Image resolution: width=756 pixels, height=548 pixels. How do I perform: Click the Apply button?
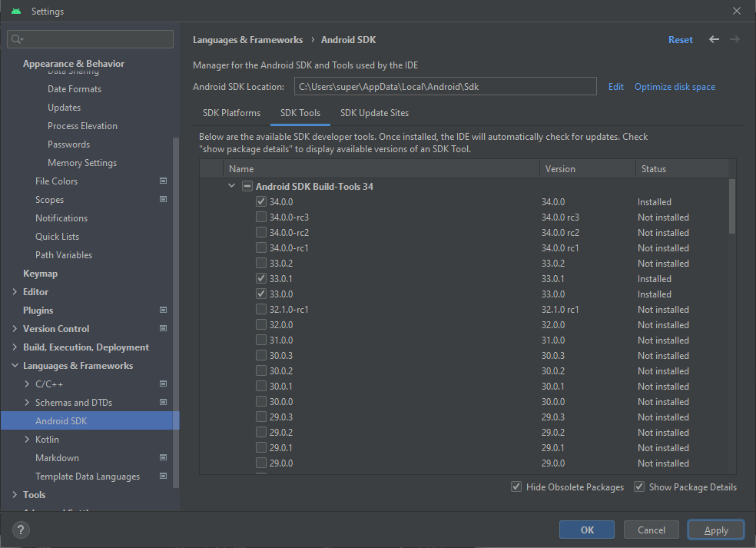point(715,530)
